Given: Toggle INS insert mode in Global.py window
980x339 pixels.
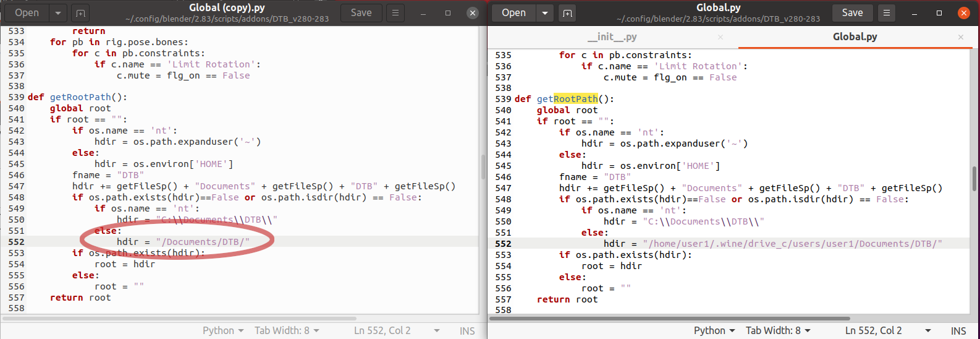Looking at the screenshot, I should tap(958, 331).
